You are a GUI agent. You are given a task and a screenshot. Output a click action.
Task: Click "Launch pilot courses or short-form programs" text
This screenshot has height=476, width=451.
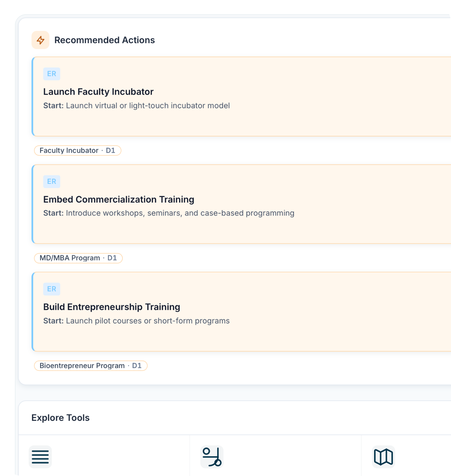(x=148, y=321)
